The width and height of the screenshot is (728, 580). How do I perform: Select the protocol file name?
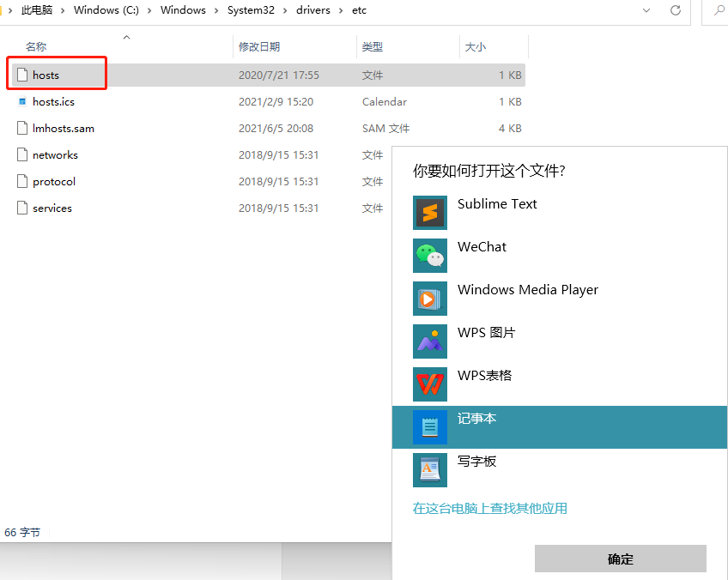click(x=54, y=181)
